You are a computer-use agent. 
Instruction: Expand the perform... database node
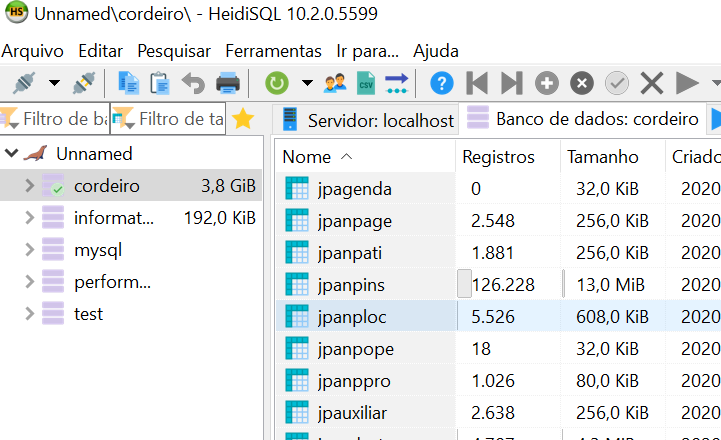(x=29, y=281)
